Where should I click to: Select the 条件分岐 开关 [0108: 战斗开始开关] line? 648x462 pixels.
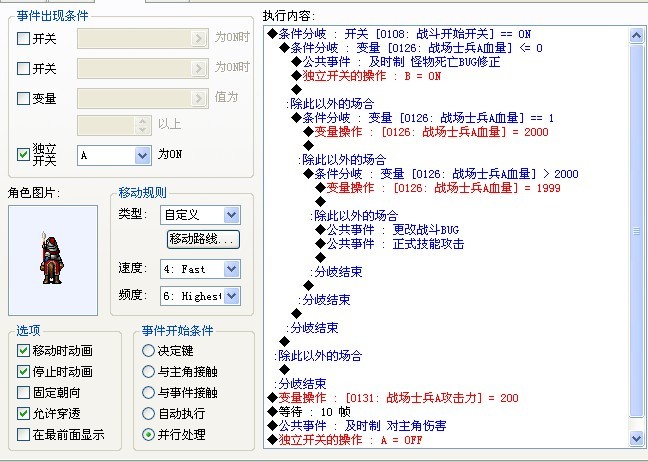coord(399,34)
